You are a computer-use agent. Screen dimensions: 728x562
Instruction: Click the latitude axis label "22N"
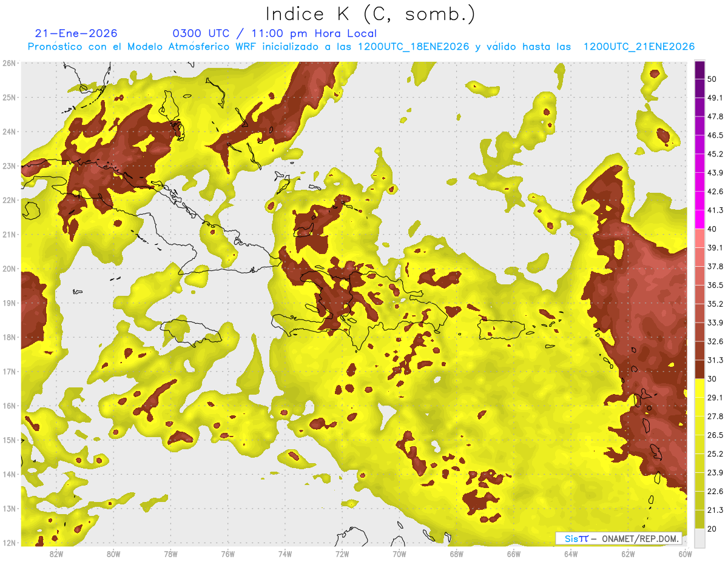coord(9,200)
